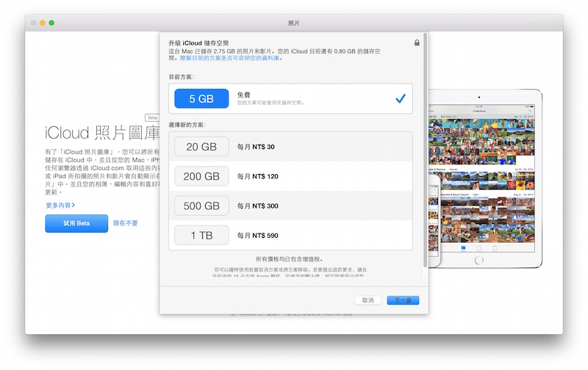Click the Beta badge above iCloud title
588x370 pixels.
[x=152, y=117]
